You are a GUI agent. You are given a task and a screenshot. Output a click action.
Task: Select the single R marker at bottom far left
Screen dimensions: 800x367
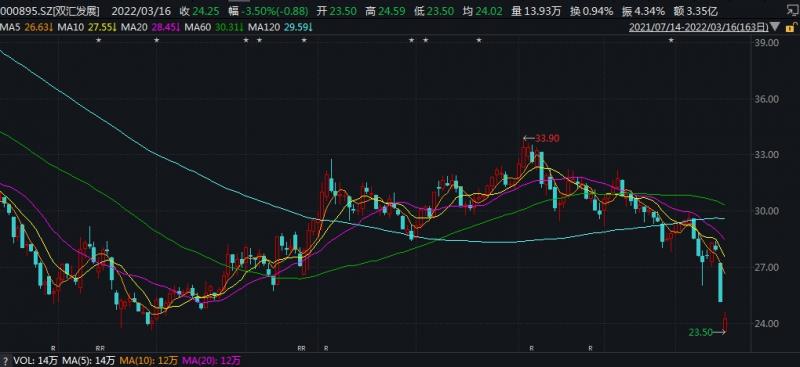(53, 348)
